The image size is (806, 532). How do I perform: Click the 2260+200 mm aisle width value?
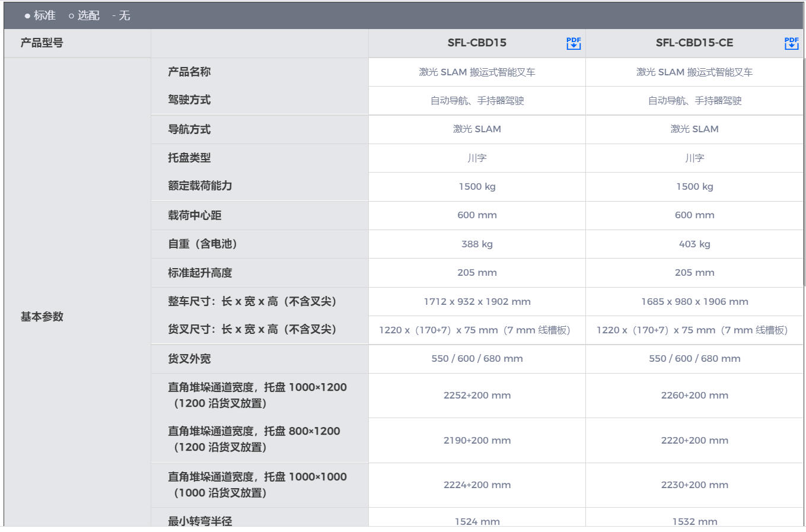click(695, 396)
